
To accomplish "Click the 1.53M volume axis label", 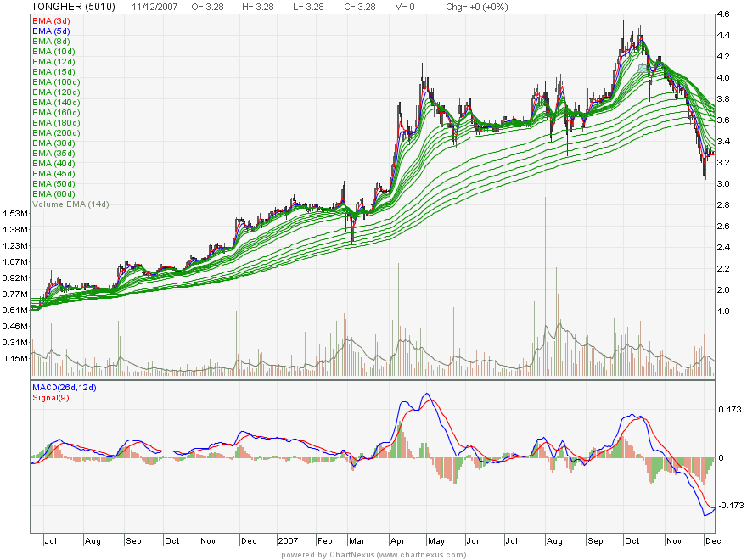I will pyautogui.click(x=14, y=213).
